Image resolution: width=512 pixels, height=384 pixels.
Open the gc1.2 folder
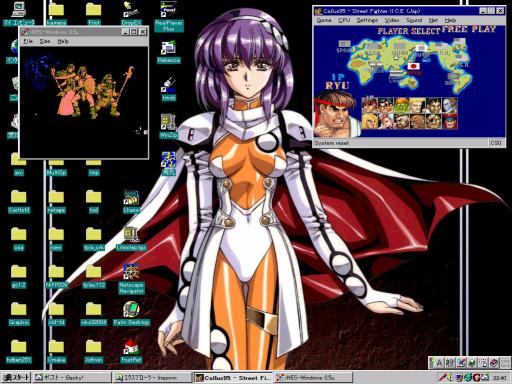coord(19,277)
